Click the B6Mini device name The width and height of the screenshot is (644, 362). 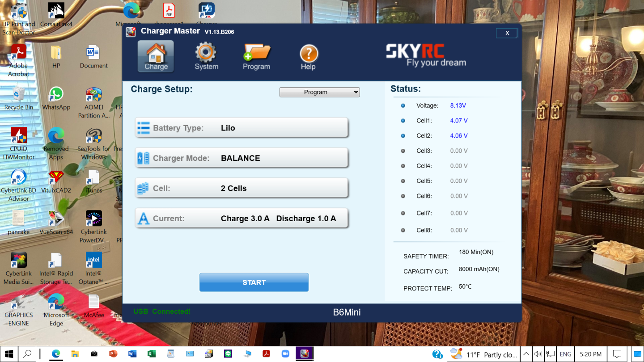pos(347,312)
